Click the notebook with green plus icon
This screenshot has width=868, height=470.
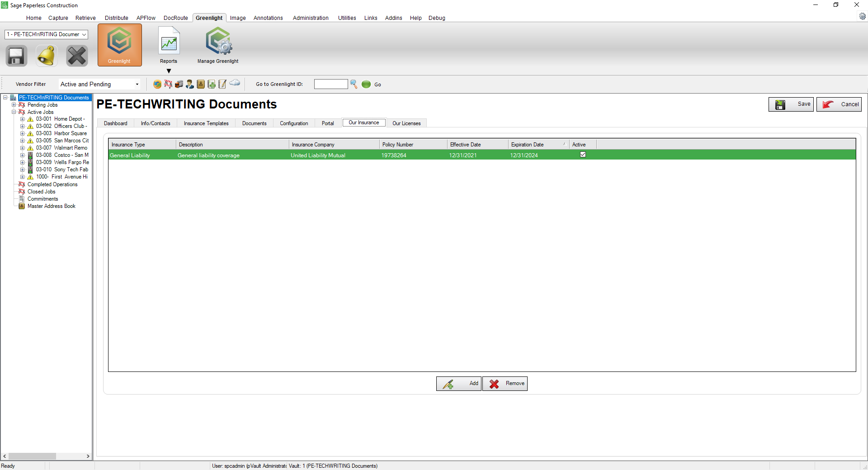pyautogui.click(x=212, y=84)
